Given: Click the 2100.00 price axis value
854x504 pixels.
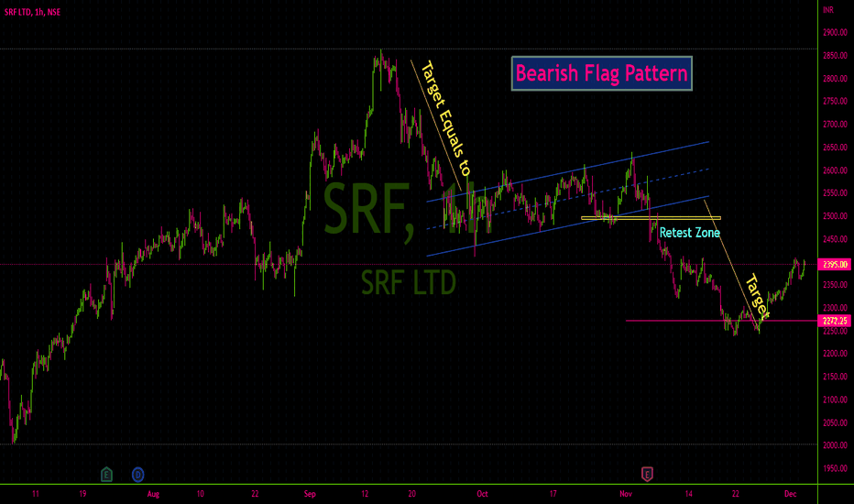Looking at the screenshot, I should [x=835, y=400].
